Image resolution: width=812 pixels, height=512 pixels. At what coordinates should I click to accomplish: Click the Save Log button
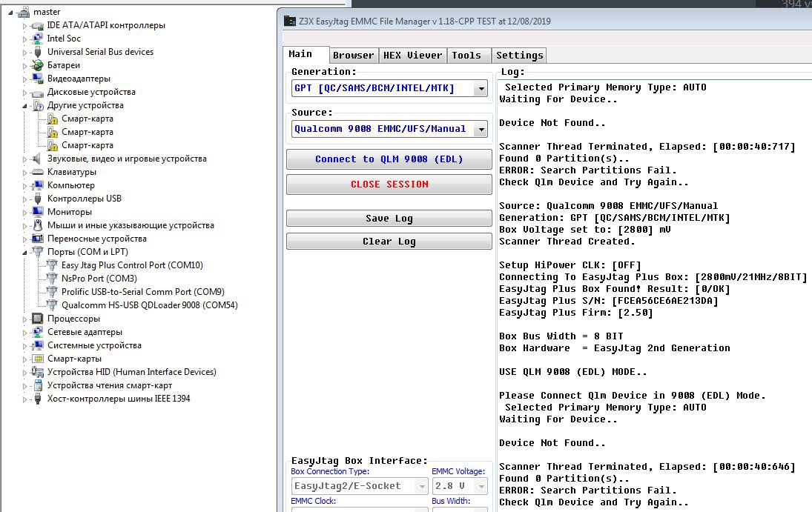(x=389, y=219)
